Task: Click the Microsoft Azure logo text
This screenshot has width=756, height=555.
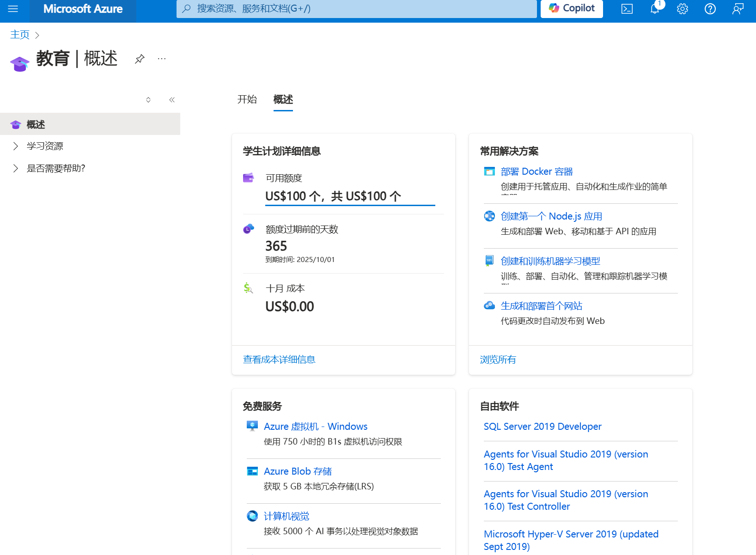Action: pos(83,9)
